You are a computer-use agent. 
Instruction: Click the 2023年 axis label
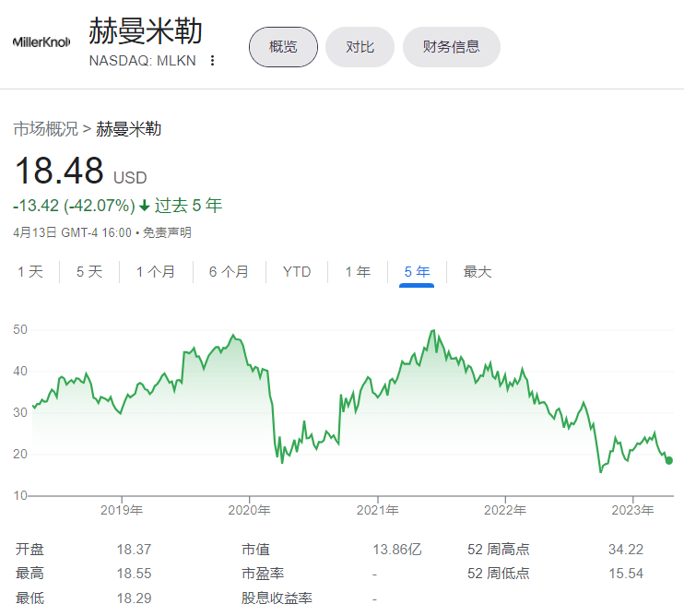click(x=632, y=510)
